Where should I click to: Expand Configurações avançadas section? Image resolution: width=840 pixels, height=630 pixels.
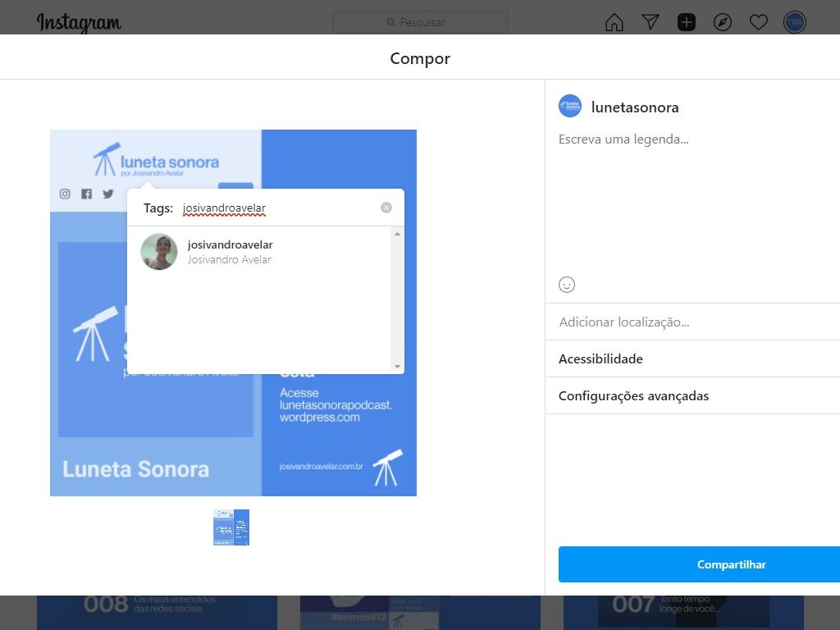[692, 396]
